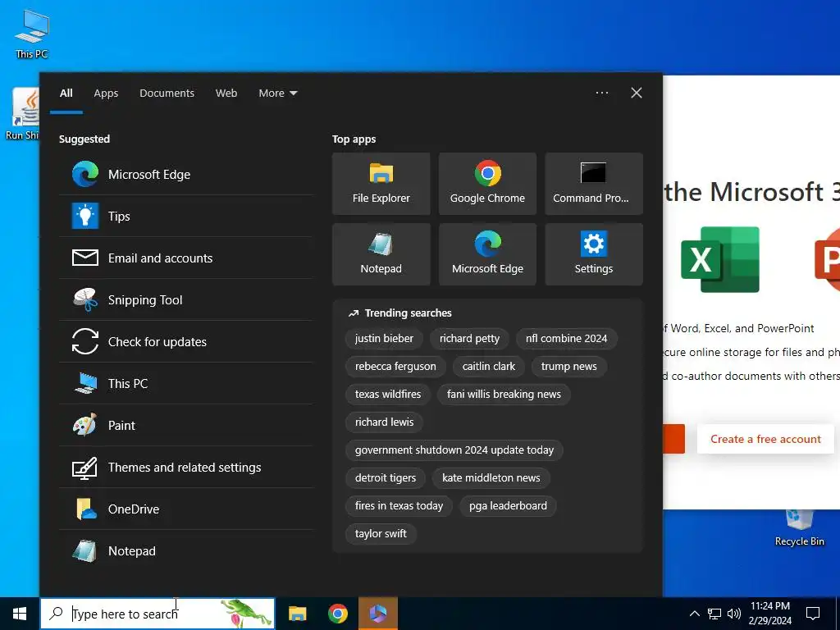Open File Explorer tile in Top apps
Screen dimensions: 840x630
pos(381,184)
